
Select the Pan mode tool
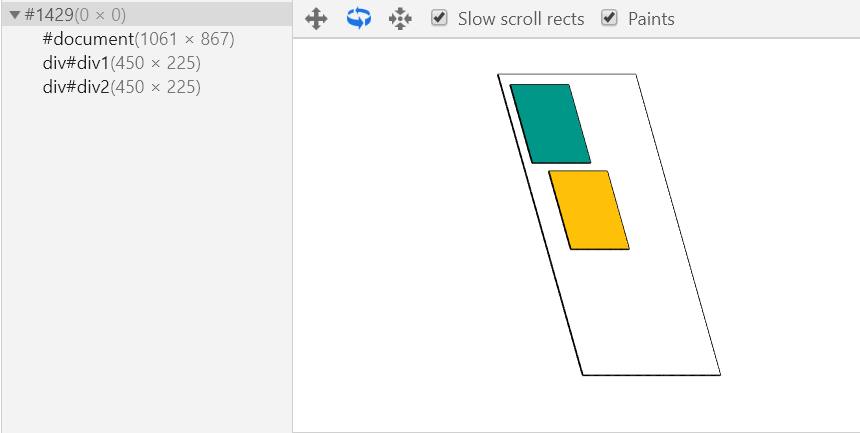pos(316,19)
